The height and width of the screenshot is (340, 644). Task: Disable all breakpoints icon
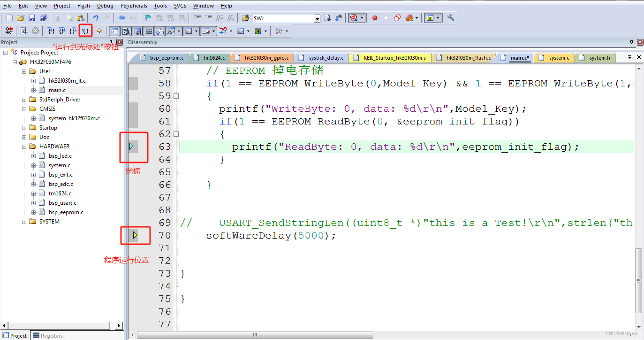(x=397, y=18)
